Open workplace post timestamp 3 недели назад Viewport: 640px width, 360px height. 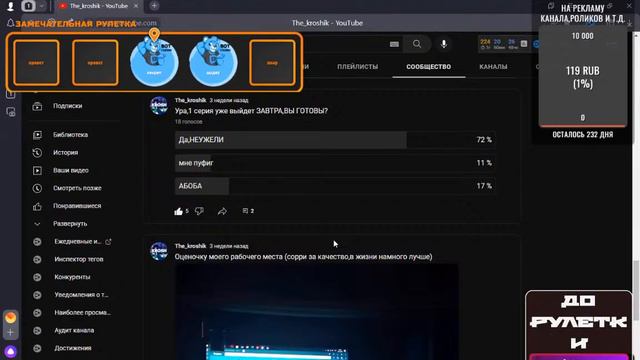pos(229,246)
